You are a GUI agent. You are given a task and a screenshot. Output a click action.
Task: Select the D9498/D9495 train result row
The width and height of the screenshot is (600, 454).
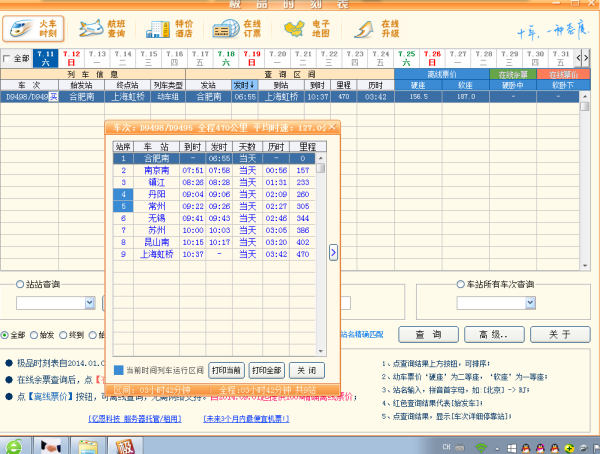coord(290,97)
